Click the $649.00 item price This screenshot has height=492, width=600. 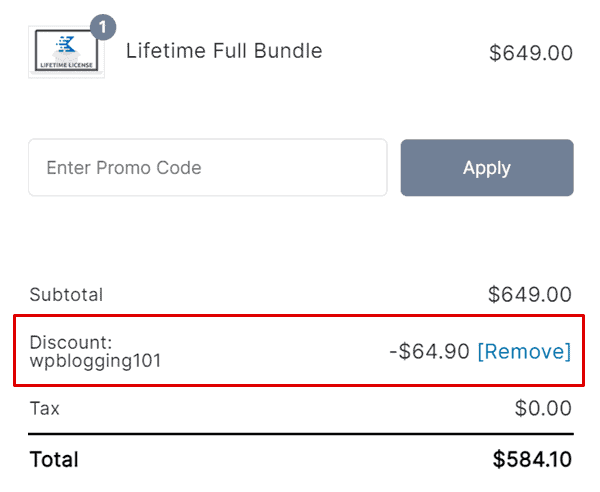(531, 53)
